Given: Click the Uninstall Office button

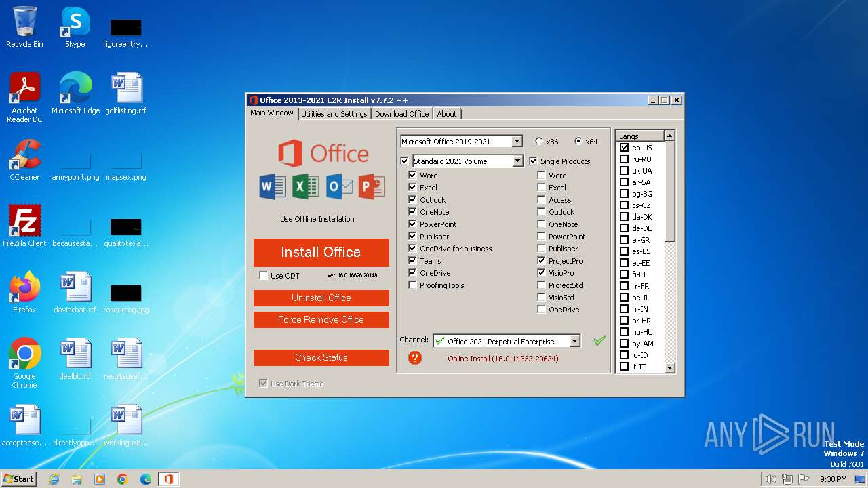Looking at the screenshot, I should point(321,298).
